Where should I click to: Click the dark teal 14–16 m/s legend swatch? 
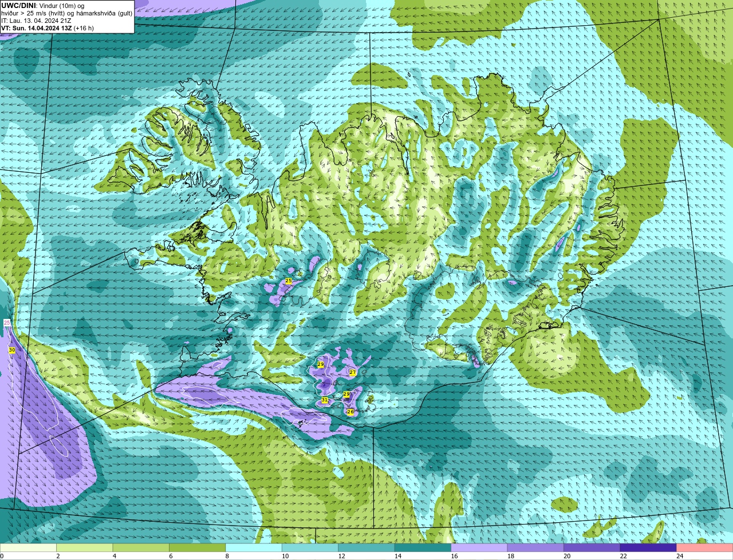(x=423, y=548)
